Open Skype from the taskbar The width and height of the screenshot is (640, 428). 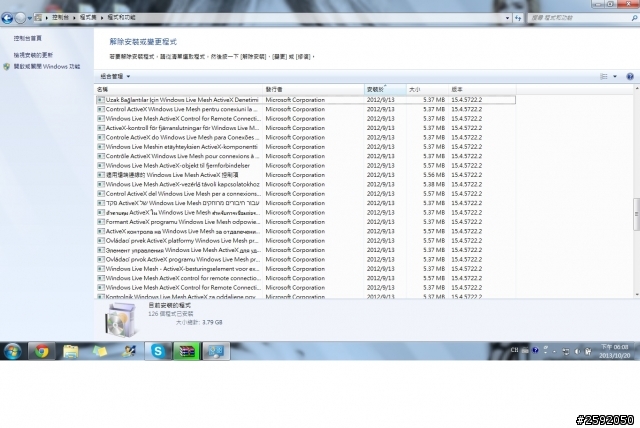point(158,351)
